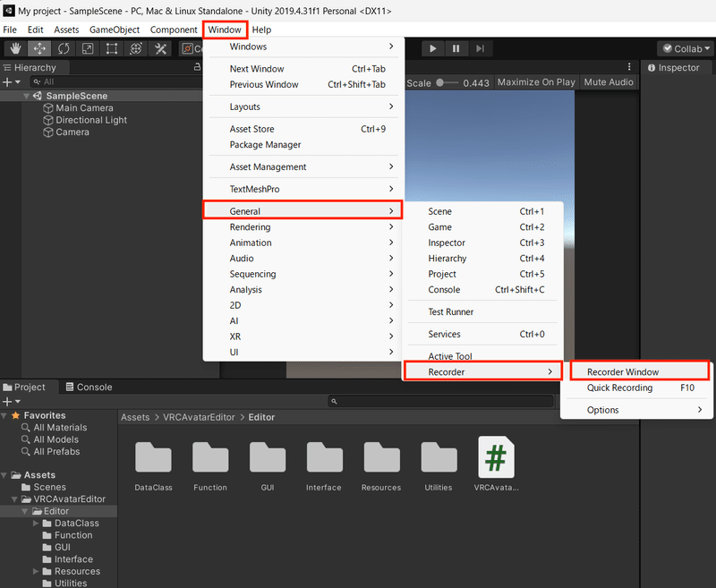Collapse the Favorites tree section
The image size is (716, 588).
(x=4, y=415)
